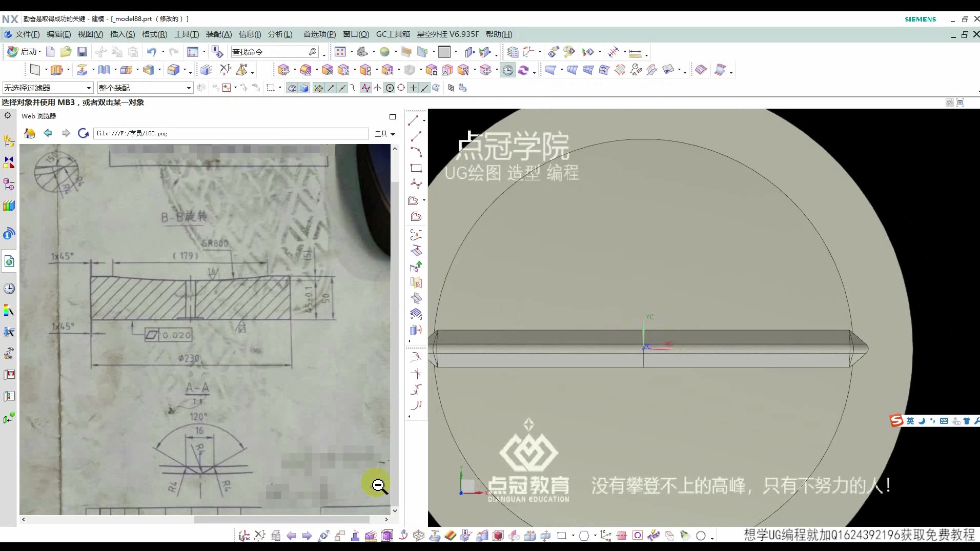Open the selection scope dropdown 整个装配
Screen dimensions: 980x551
[x=145, y=88]
